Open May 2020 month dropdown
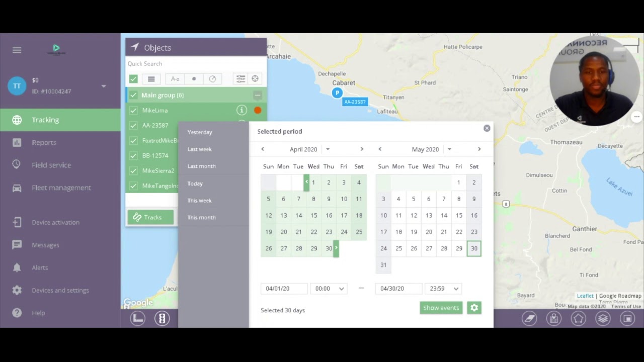Screen dimensions: 644x362 click(x=449, y=149)
